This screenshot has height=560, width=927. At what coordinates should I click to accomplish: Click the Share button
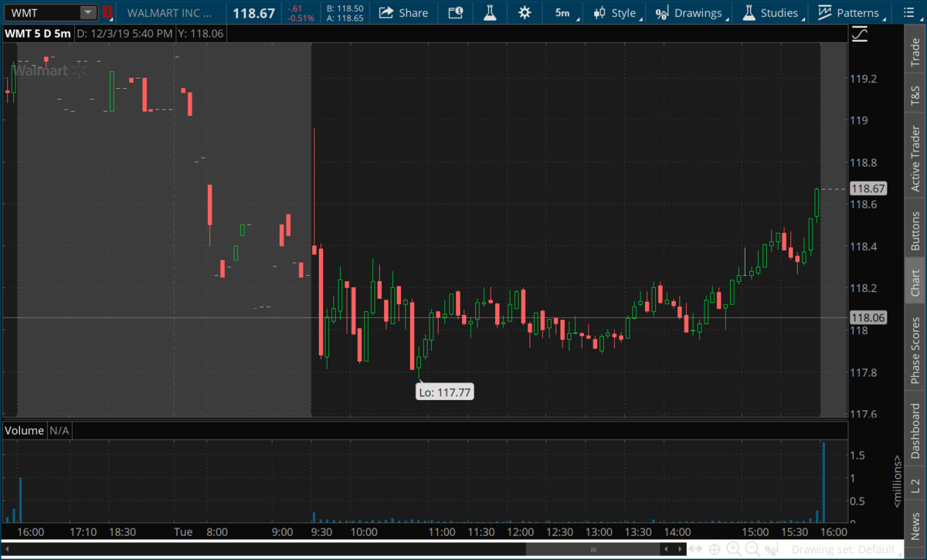click(x=405, y=12)
